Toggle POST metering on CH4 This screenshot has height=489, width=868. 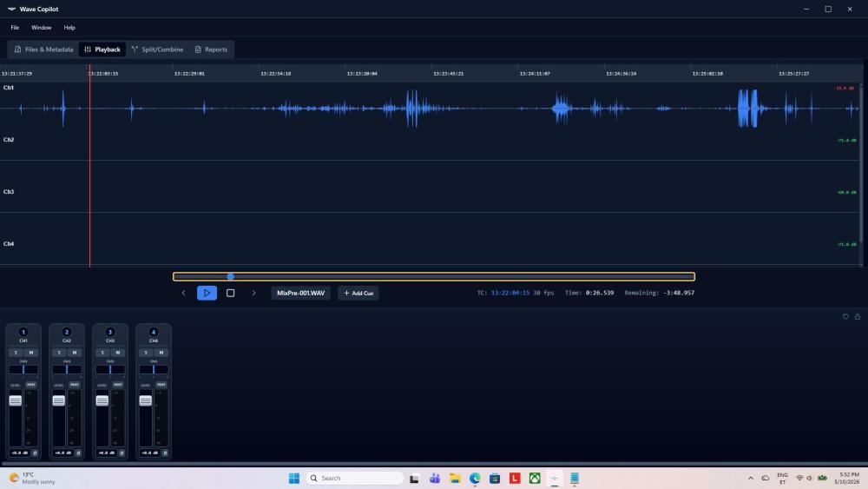(x=161, y=384)
